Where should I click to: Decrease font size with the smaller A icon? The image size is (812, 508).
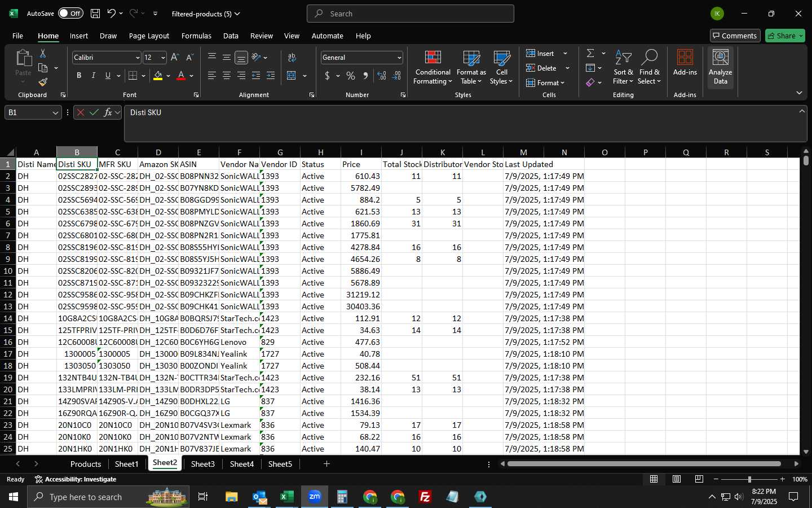[189, 58]
